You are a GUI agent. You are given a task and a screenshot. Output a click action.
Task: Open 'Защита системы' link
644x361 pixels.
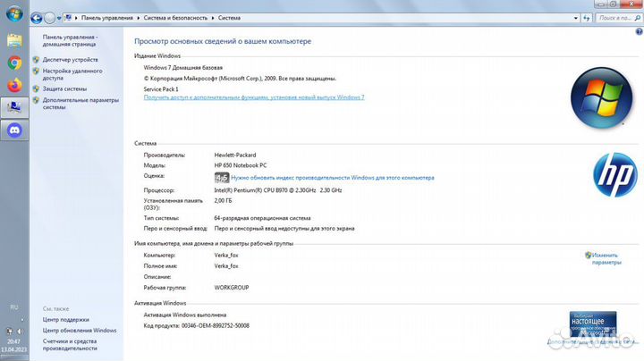tap(64, 88)
